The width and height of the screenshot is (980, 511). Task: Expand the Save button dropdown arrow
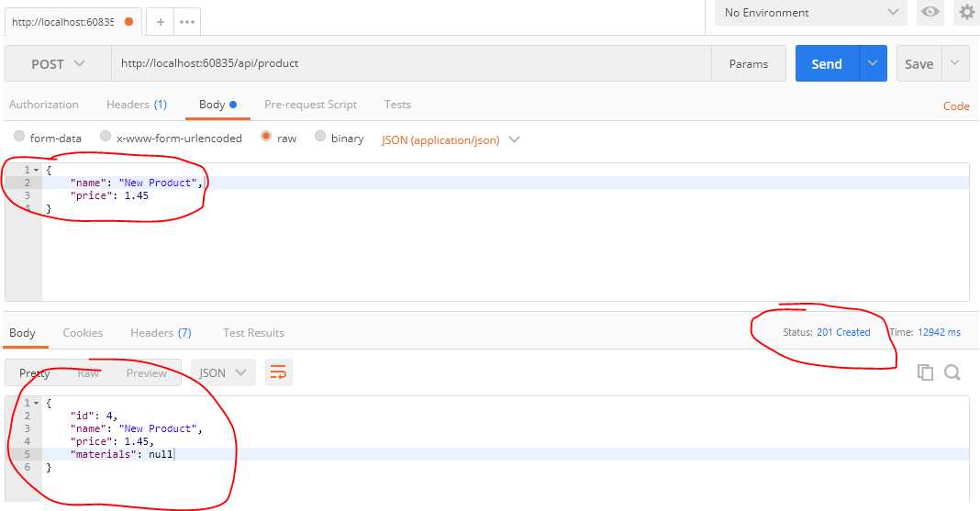(x=955, y=63)
